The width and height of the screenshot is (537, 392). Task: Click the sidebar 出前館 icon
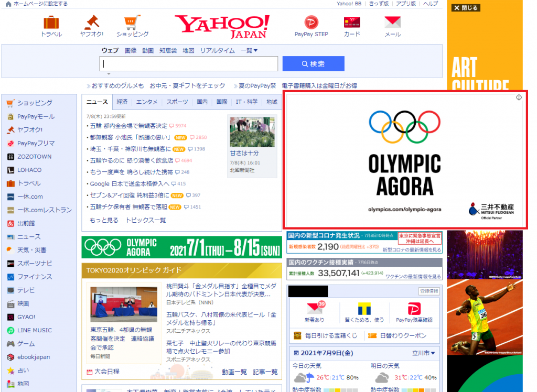[x=10, y=224]
